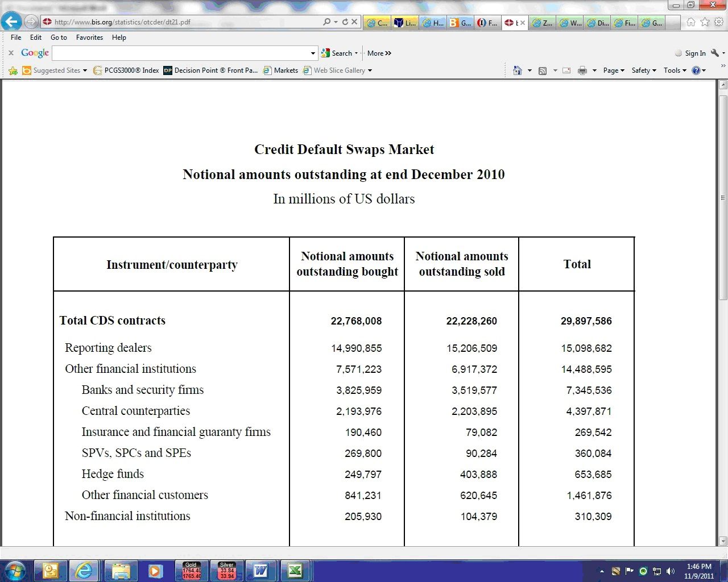728x582 pixels.
Task: Click the command bar Home icon
Action: coord(517,70)
